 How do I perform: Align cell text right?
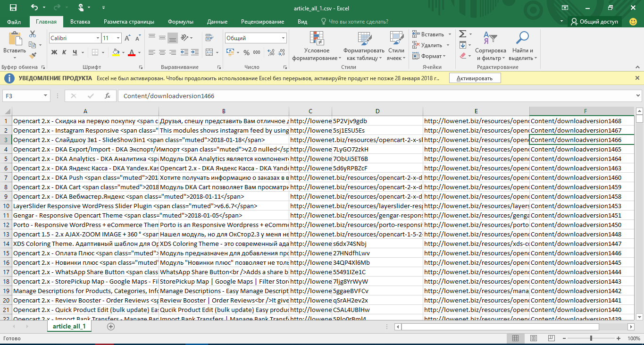(172, 52)
